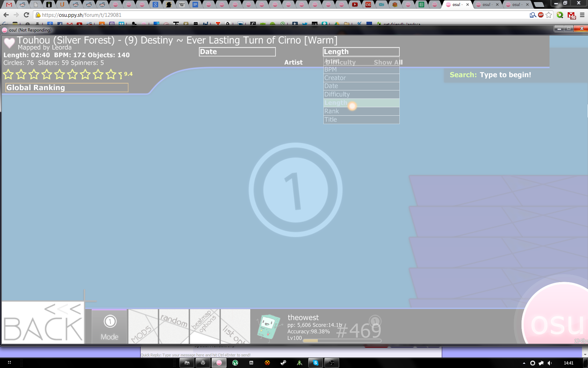Open the Length sort dropdown header
Viewport: 588px width, 368px height.
point(361,52)
